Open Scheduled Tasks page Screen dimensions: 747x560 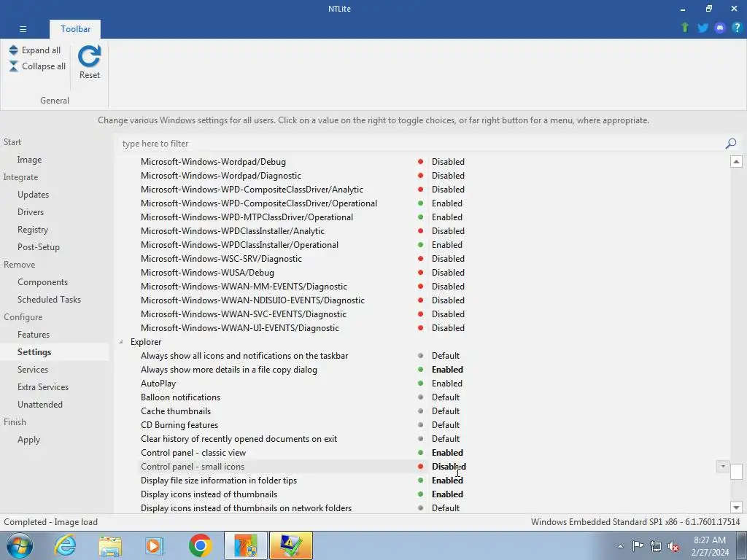(49, 300)
